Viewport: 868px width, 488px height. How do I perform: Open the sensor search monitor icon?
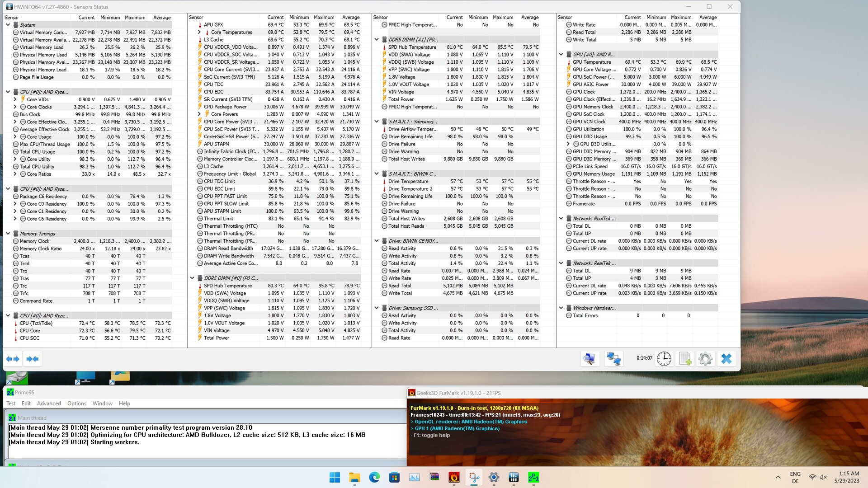(x=590, y=359)
